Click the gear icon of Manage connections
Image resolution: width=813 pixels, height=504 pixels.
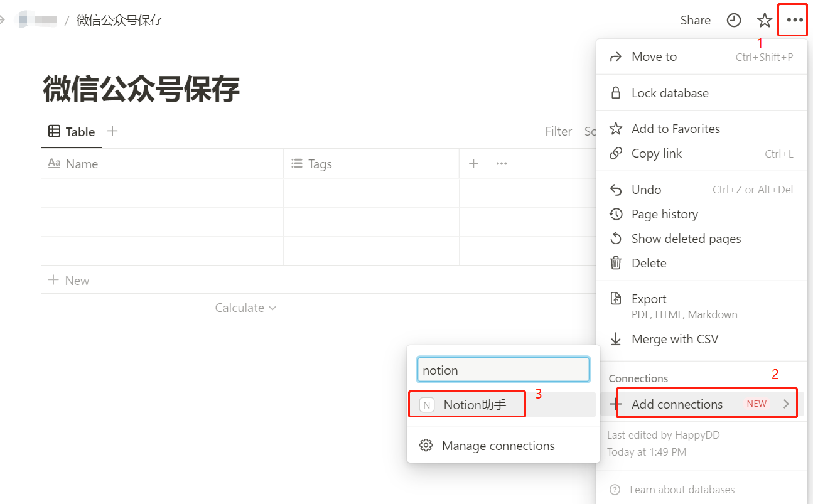tap(426, 446)
